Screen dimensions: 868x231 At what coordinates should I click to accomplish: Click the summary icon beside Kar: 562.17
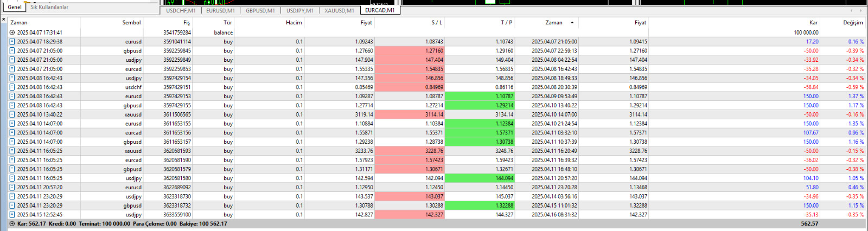coord(12,224)
